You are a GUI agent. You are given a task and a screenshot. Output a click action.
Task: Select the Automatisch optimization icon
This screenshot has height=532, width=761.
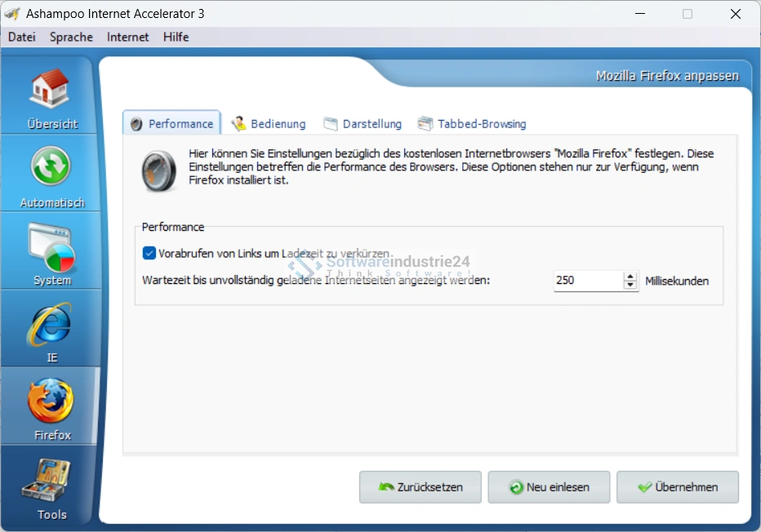pyautogui.click(x=51, y=170)
